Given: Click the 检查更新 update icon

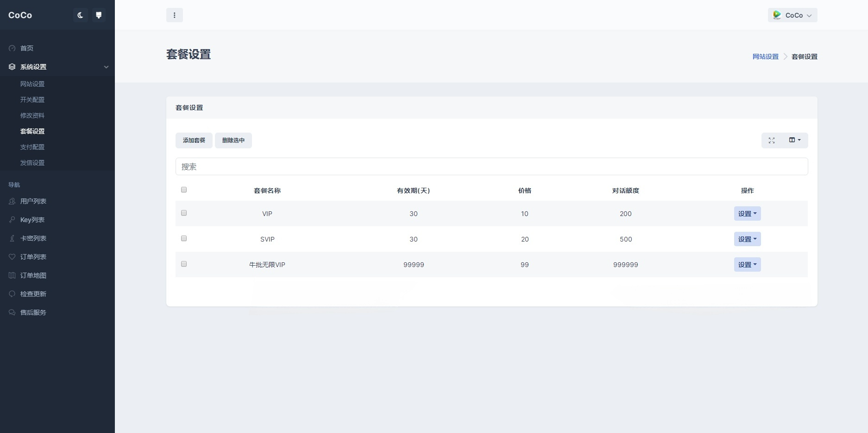Looking at the screenshot, I should [x=11, y=294].
